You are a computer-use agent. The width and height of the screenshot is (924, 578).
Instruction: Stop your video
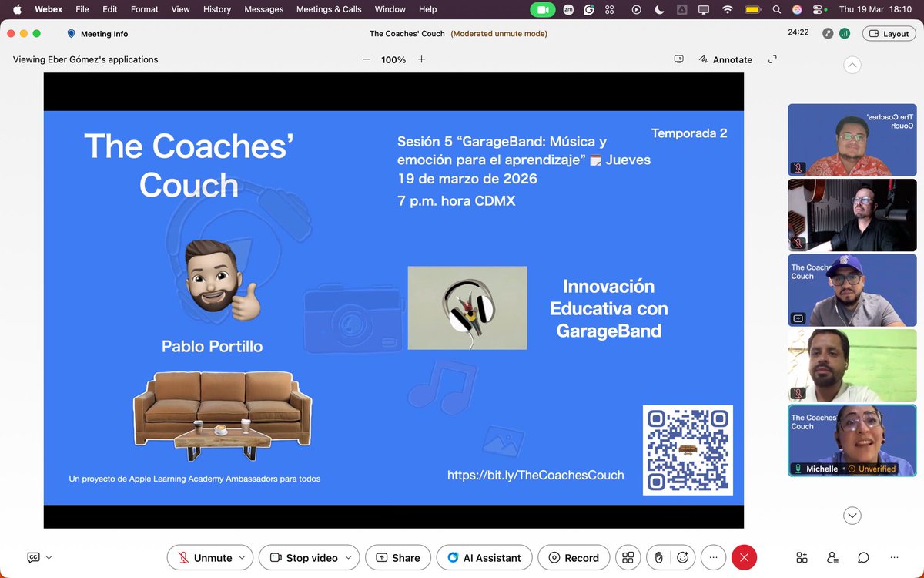pyautogui.click(x=303, y=557)
